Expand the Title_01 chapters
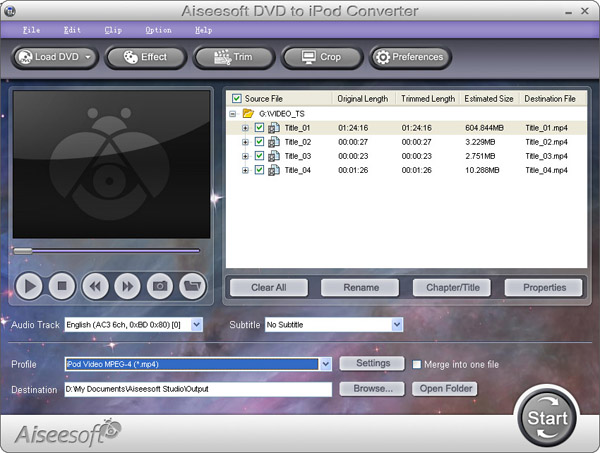 [245, 128]
